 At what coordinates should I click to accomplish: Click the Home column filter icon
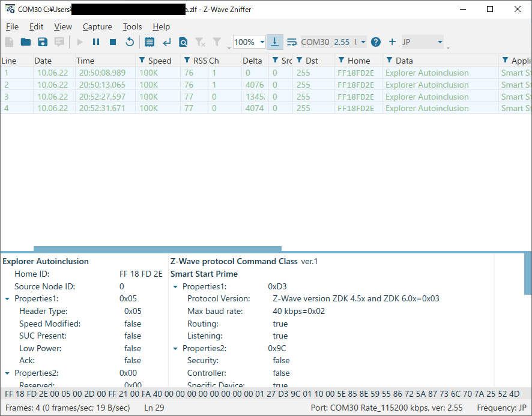click(341, 60)
